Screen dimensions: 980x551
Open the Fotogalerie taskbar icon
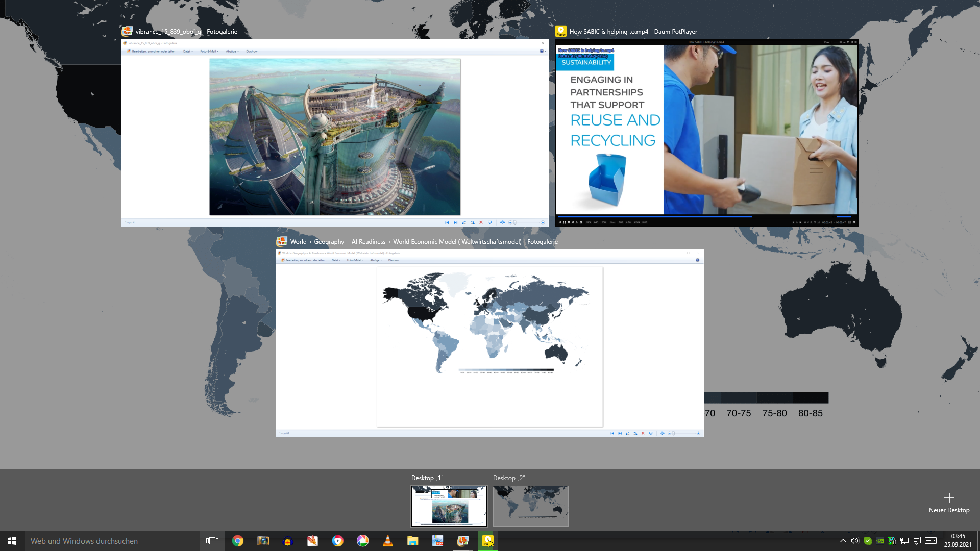[x=463, y=541]
